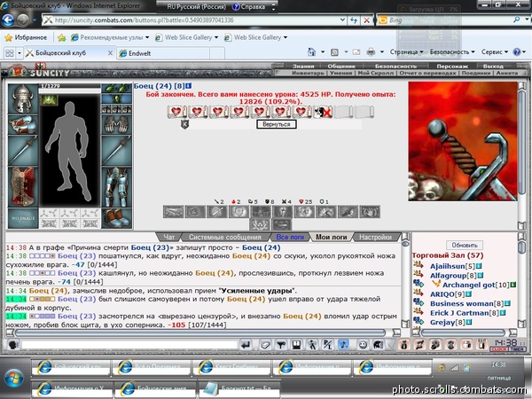Toggle the P/L transliteration button

328,345
